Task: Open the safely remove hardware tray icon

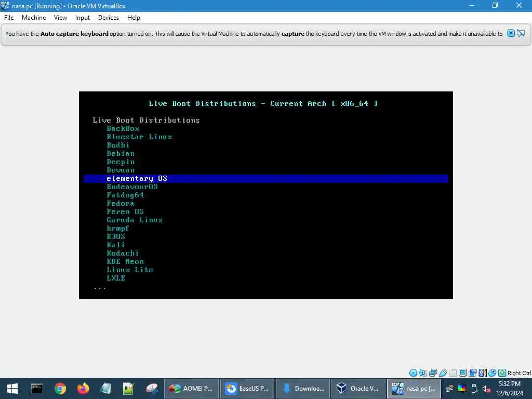Action: click(474, 389)
